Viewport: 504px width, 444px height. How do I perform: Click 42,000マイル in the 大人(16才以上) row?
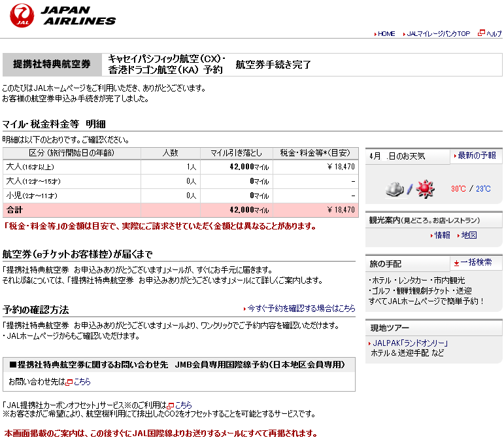(249, 167)
